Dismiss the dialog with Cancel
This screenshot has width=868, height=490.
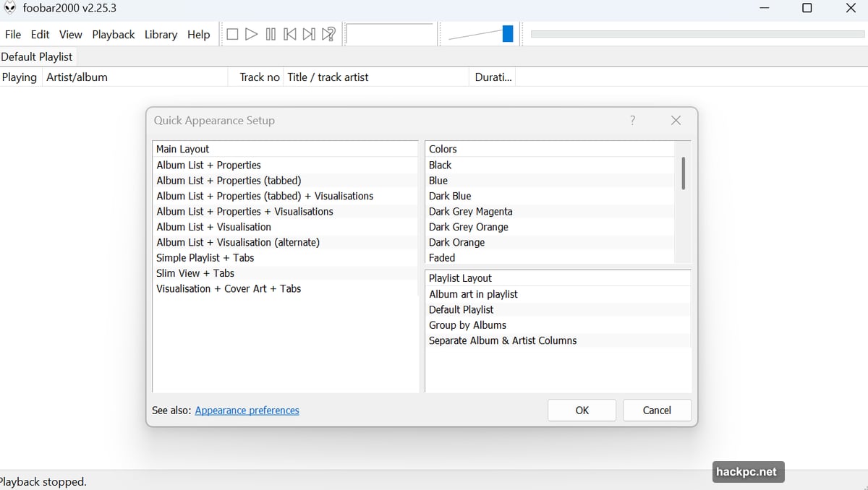(657, 410)
